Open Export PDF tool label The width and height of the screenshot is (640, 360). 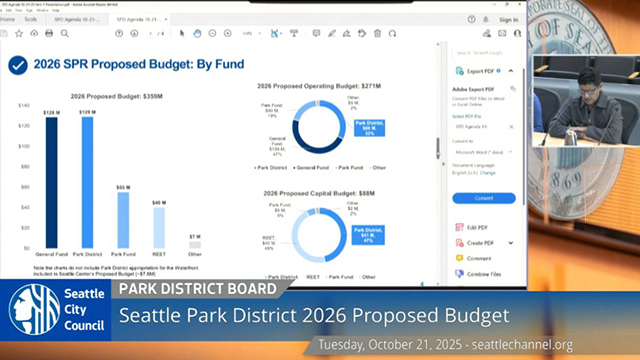pos(480,71)
